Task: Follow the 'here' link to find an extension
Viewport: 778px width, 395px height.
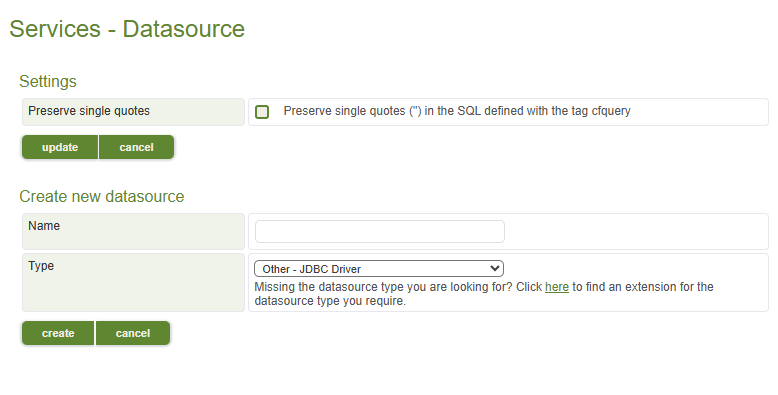Action: (557, 287)
